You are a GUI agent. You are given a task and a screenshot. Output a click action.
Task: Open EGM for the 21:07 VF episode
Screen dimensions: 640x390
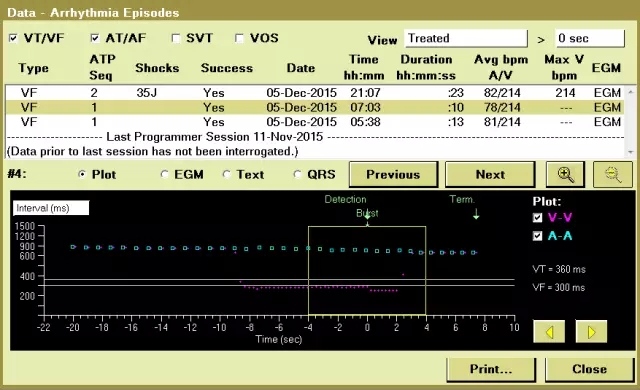607,93
